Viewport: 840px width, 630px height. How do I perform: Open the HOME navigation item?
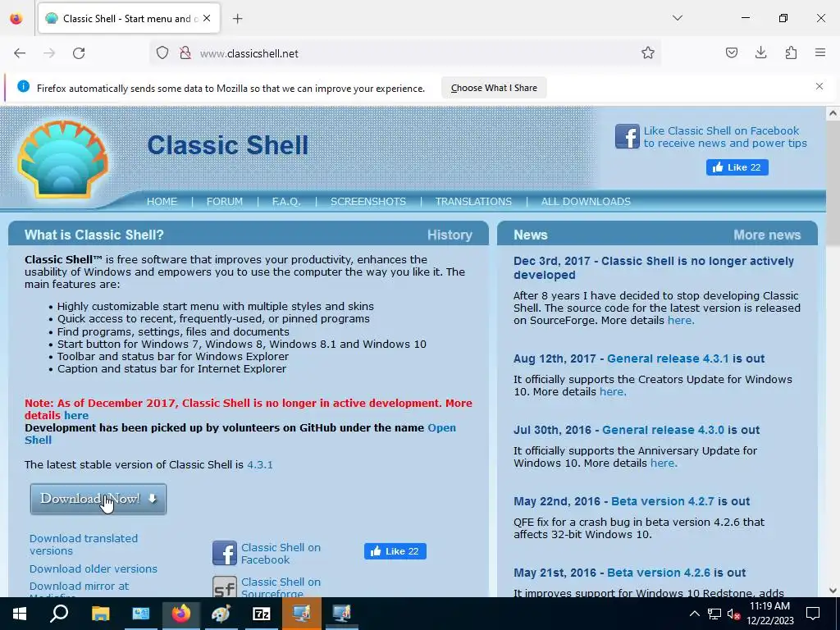162,202
